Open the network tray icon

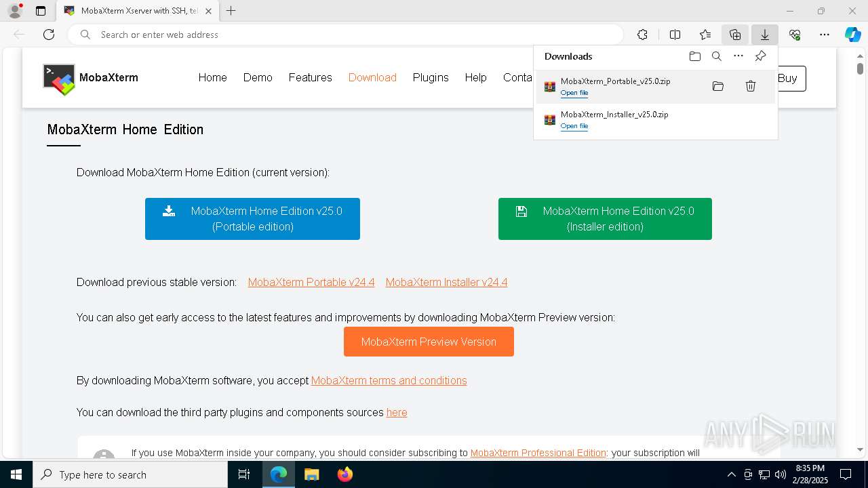click(x=764, y=474)
